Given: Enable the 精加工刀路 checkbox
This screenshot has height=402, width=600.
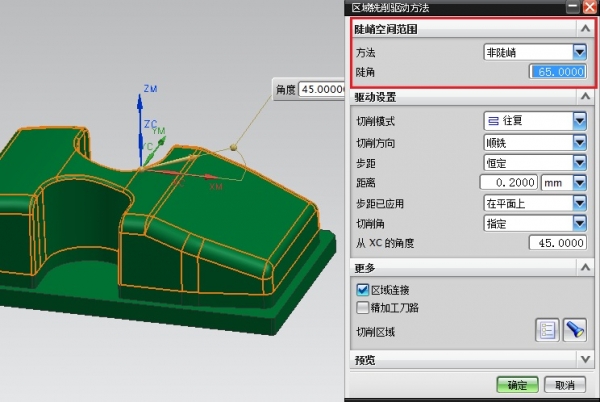Looking at the screenshot, I should [x=362, y=308].
